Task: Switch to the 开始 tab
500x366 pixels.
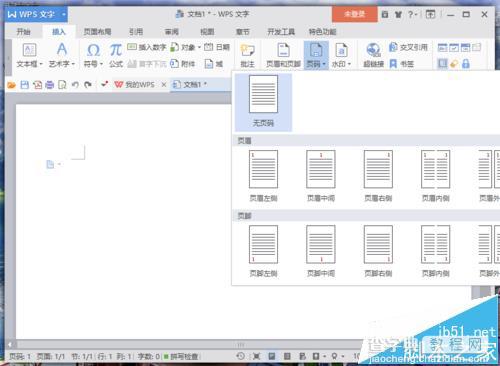Action: tap(23, 32)
